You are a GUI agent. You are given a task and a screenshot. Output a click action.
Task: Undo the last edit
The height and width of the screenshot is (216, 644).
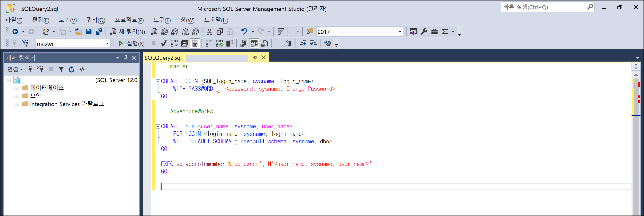click(244, 31)
